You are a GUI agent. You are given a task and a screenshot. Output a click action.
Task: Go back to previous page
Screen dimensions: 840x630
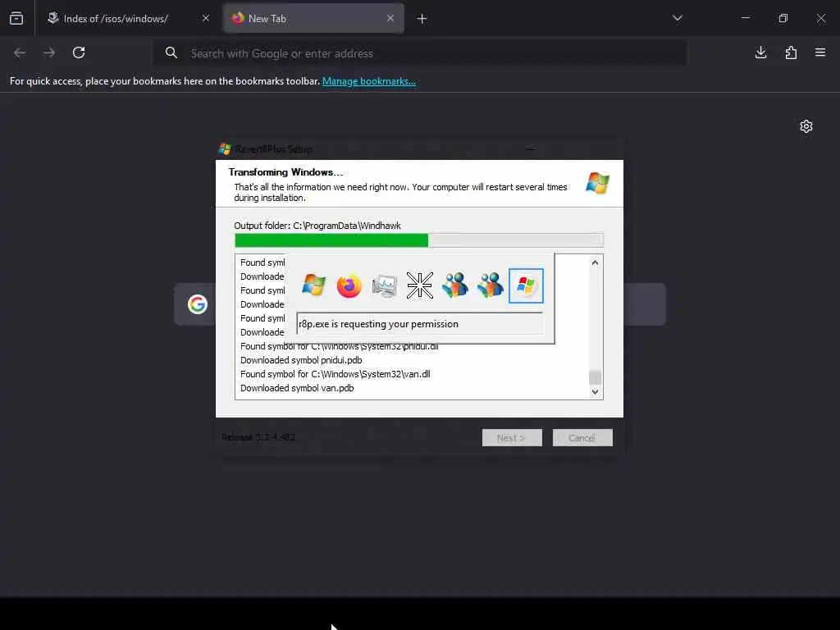[20, 52]
